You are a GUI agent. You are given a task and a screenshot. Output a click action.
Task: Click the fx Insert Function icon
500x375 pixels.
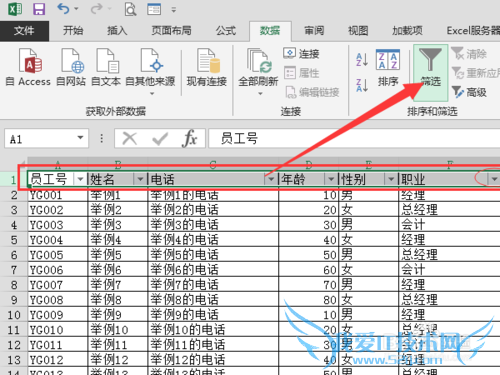[190, 138]
